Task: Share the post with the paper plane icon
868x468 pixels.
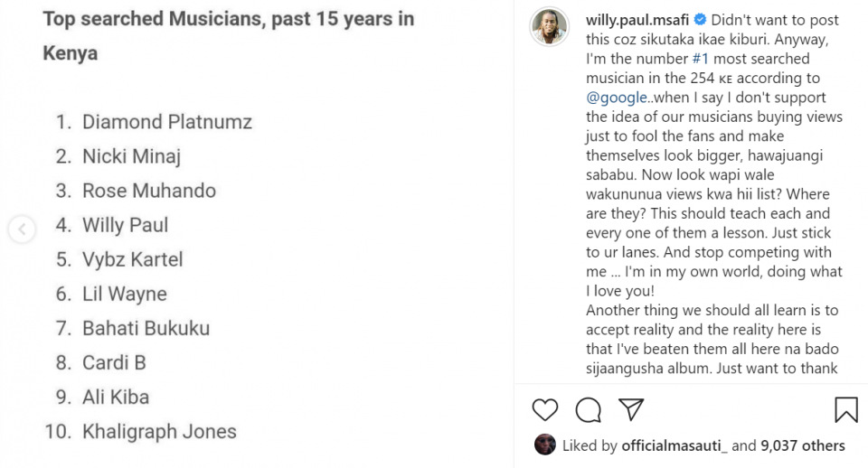Action: [631, 409]
